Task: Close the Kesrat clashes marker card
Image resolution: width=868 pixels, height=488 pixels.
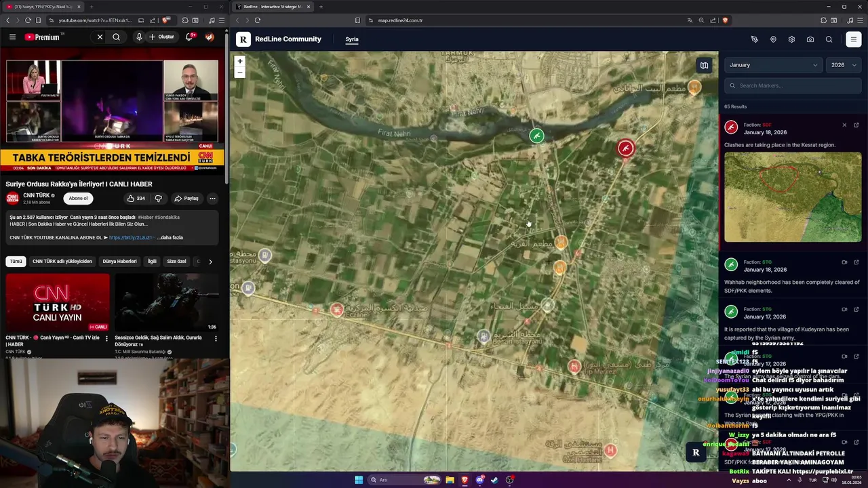Action: tap(844, 125)
